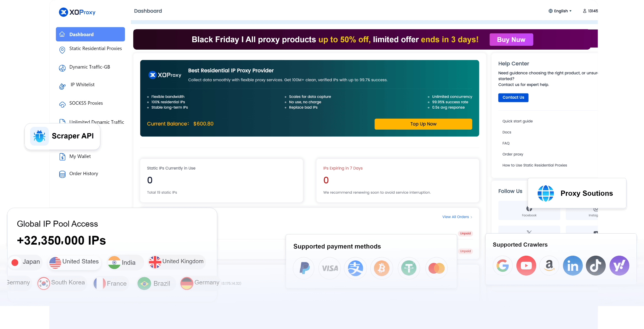The width and height of the screenshot is (644, 329).
Task: Click the TikTok crawler icon
Action: [x=596, y=266]
